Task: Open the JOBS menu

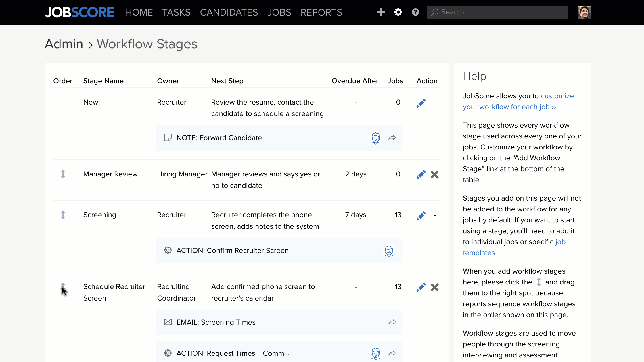Action: point(279,12)
